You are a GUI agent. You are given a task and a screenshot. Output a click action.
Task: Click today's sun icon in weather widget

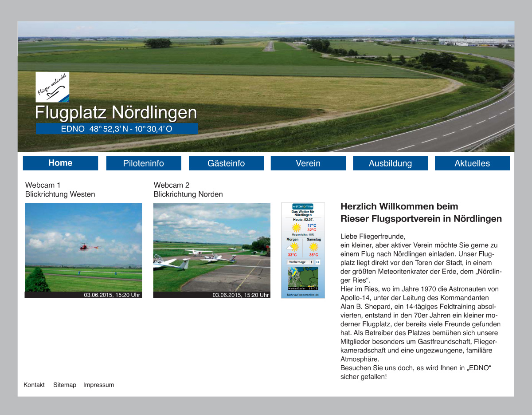click(296, 228)
